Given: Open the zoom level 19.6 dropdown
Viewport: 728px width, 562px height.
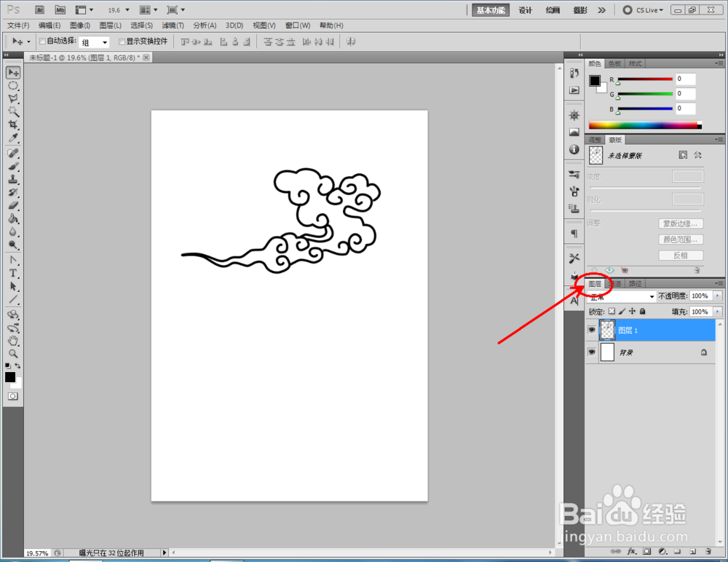Looking at the screenshot, I should (x=127, y=9).
